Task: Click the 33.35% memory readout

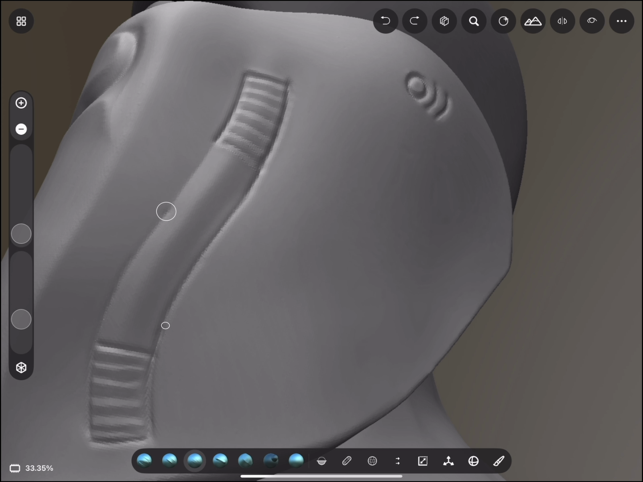Action: tap(39, 468)
